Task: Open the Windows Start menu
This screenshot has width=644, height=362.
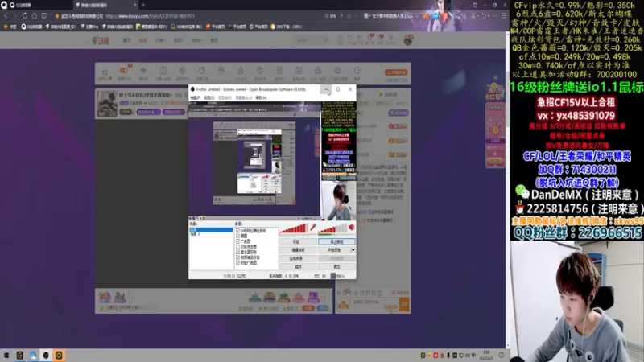Action: pos(6,356)
